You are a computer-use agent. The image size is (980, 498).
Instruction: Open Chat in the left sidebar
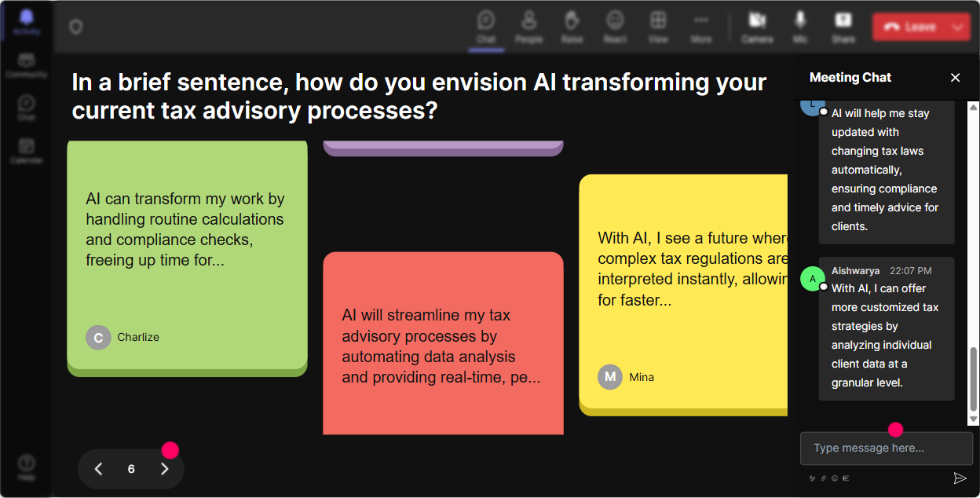(x=27, y=108)
